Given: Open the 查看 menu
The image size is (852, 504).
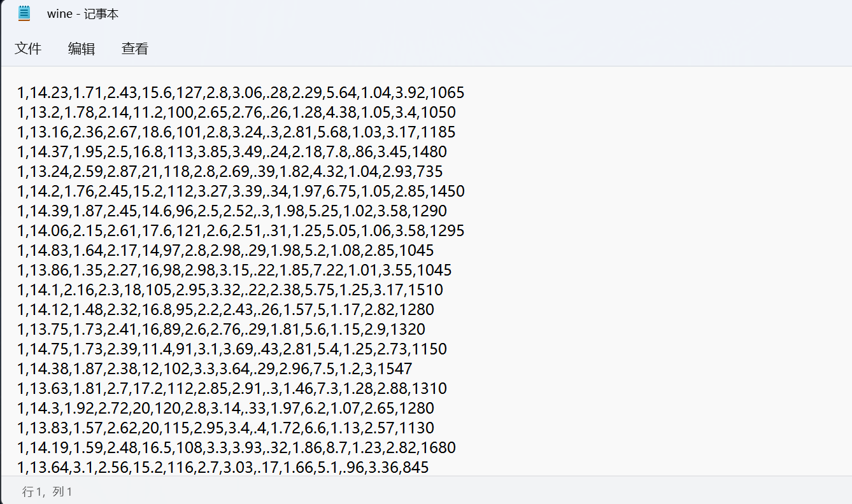Looking at the screenshot, I should coord(135,48).
